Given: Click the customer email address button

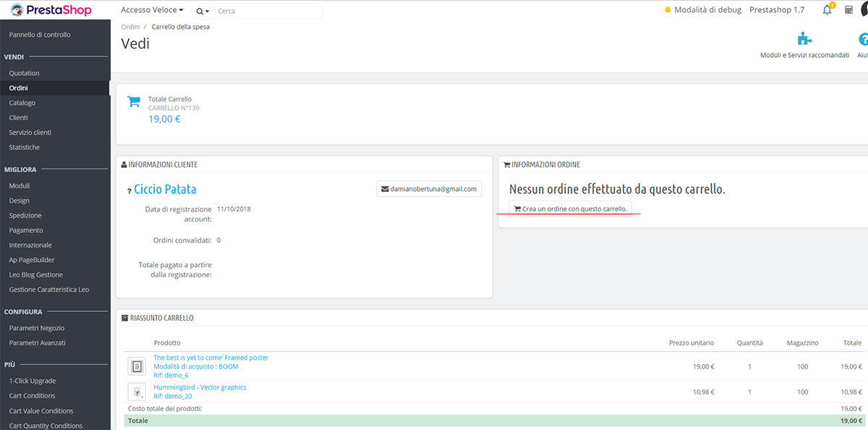Looking at the screenshot, I should click(429, 189).
